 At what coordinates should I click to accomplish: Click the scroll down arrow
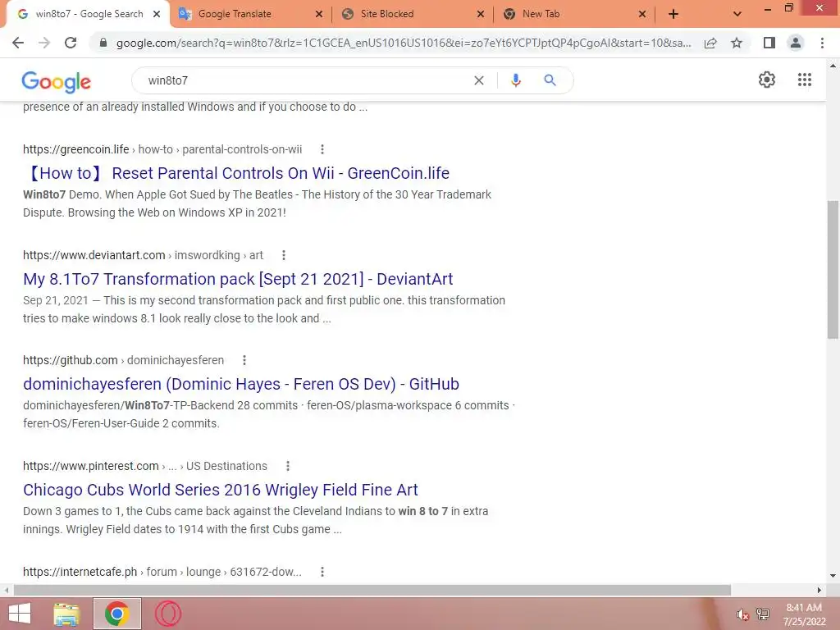coord(833,575)
